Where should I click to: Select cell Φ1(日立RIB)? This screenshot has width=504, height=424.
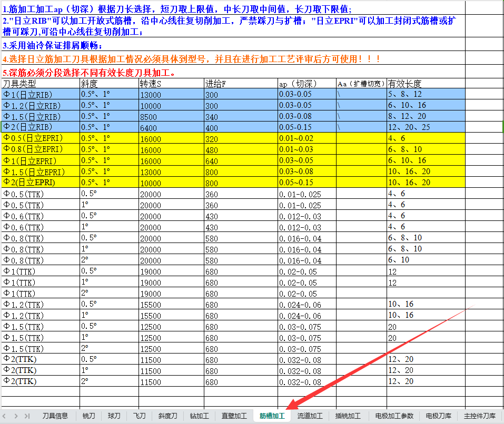(x=41, y=94)
